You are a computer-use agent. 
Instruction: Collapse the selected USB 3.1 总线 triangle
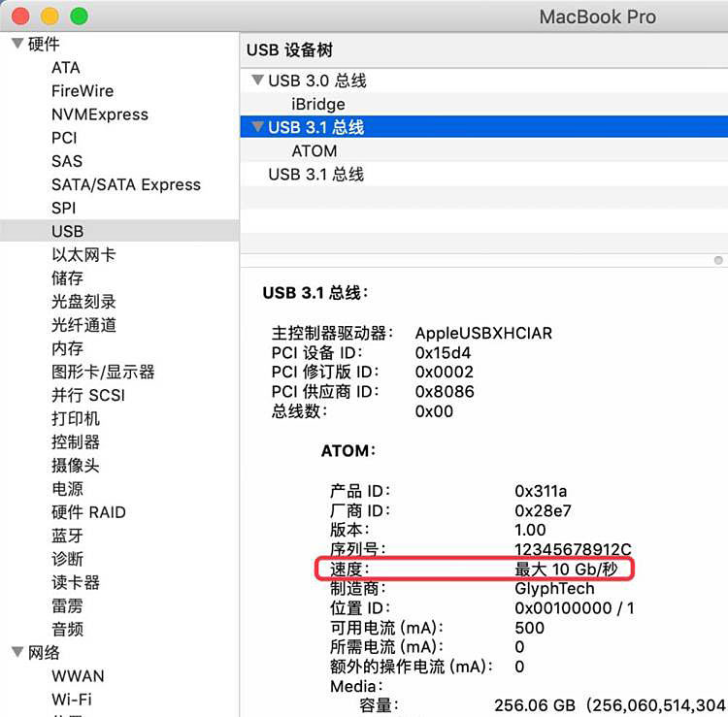(256, 127)
